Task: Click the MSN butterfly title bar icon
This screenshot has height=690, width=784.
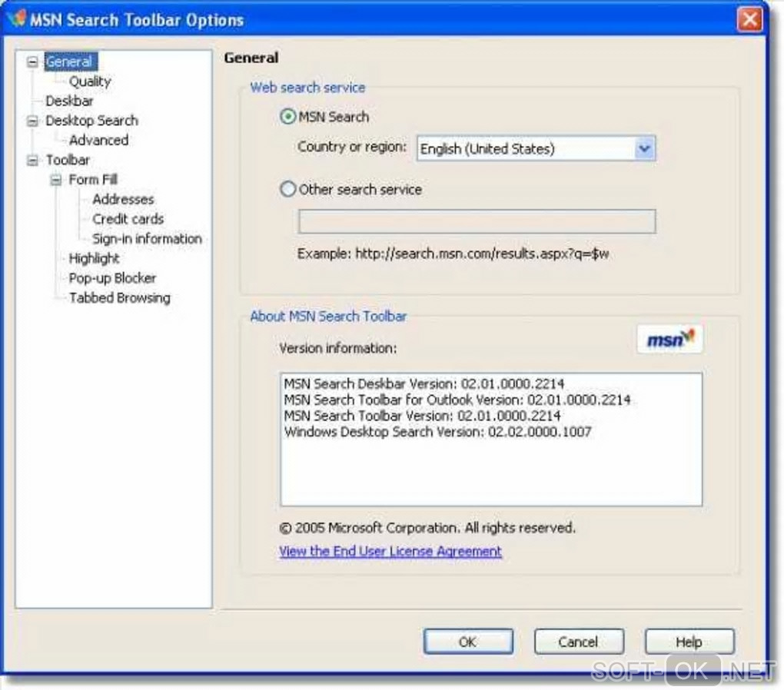Action: (16, 18)
